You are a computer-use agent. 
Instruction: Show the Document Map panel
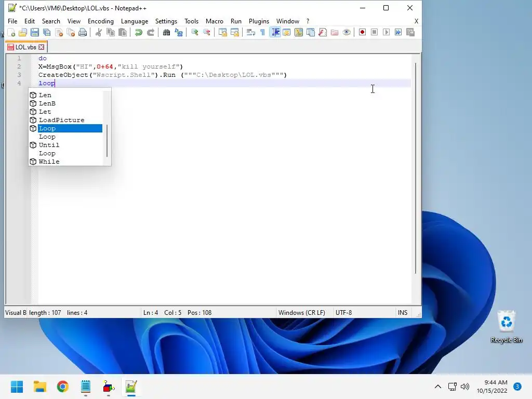point(299,33)
